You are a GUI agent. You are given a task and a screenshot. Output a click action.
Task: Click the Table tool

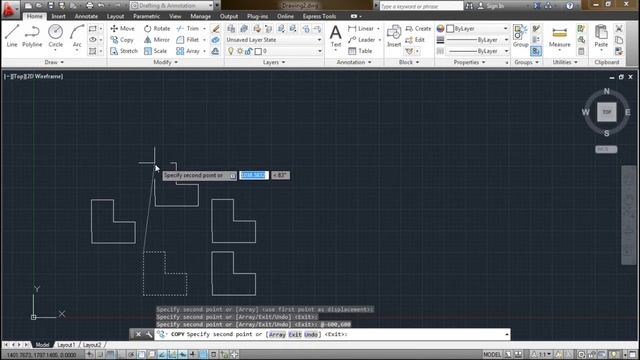tap(360, 51)
